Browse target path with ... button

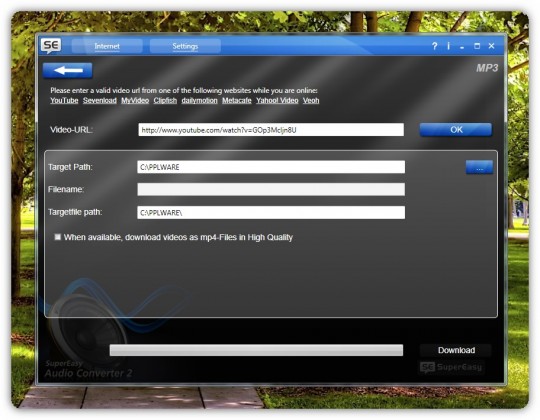pyautogui.click(x=479, y=167)
